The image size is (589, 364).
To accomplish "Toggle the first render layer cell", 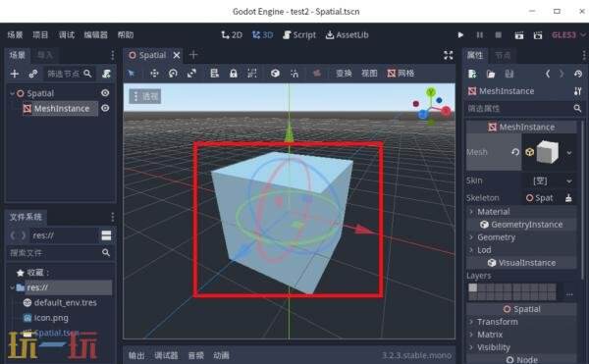I will pyautogui.click(x=472, y=287).
